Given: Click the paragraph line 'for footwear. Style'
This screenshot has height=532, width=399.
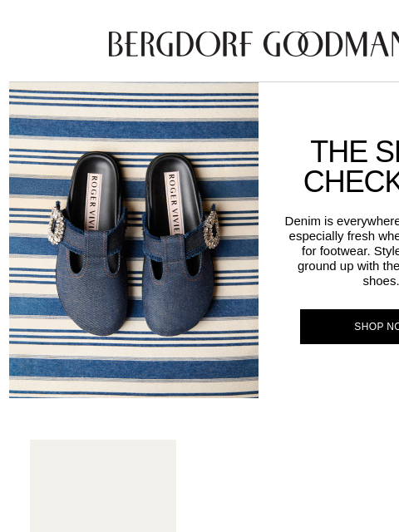Looking at the screenshot, I should (x=350, y=251).
